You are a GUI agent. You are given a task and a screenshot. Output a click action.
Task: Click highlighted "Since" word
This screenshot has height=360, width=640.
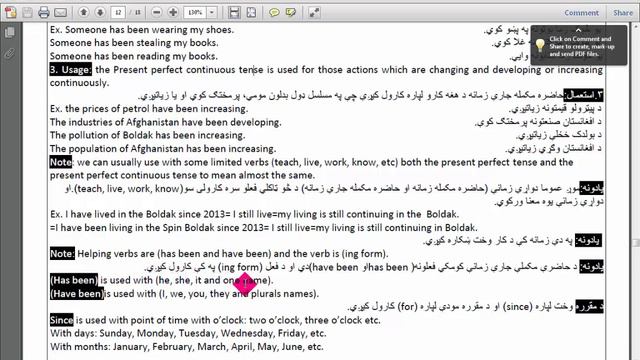62,320
